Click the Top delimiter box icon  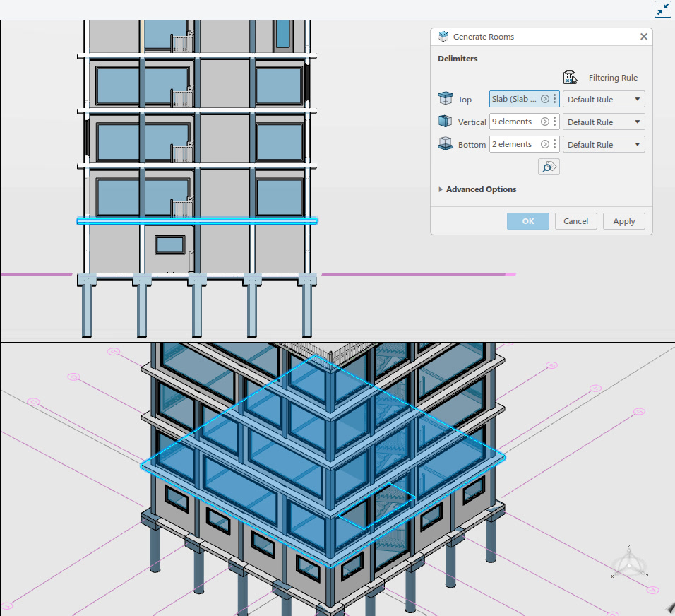pyautogui.click(x=446, y=99)
